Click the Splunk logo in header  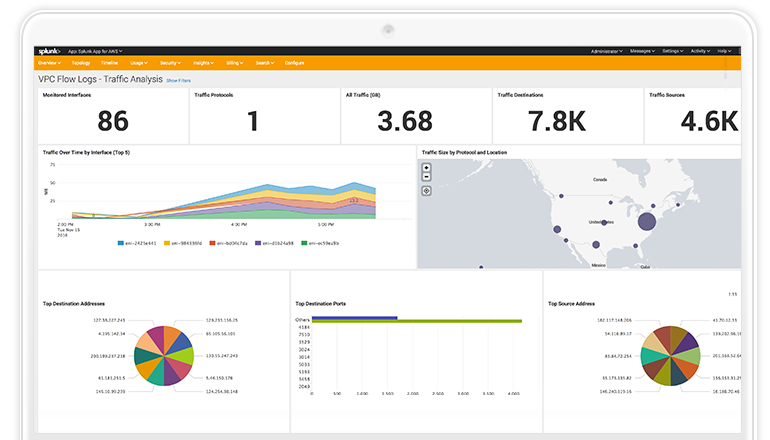click(x=49, y=51)
